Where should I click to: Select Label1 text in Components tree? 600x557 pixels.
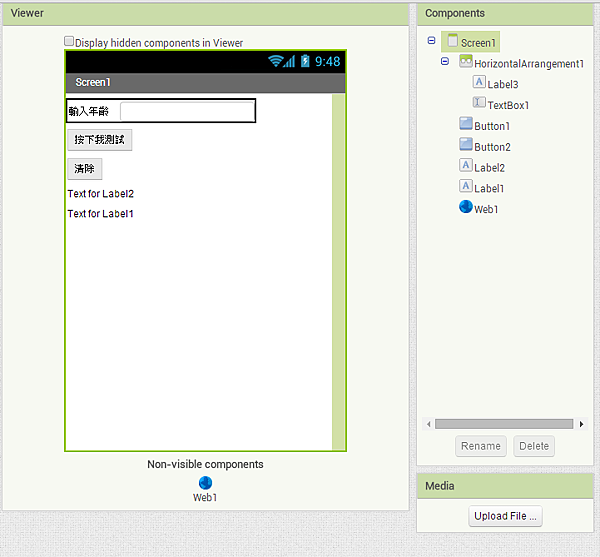(489, 189)
